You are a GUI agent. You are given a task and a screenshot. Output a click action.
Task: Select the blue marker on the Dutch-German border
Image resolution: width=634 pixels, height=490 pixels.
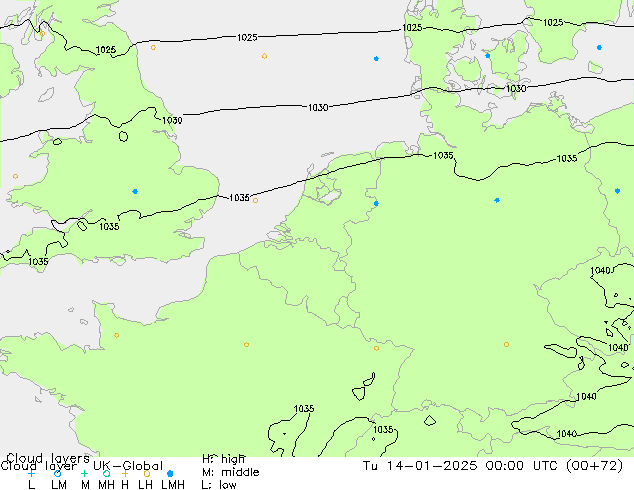(376, 203)
